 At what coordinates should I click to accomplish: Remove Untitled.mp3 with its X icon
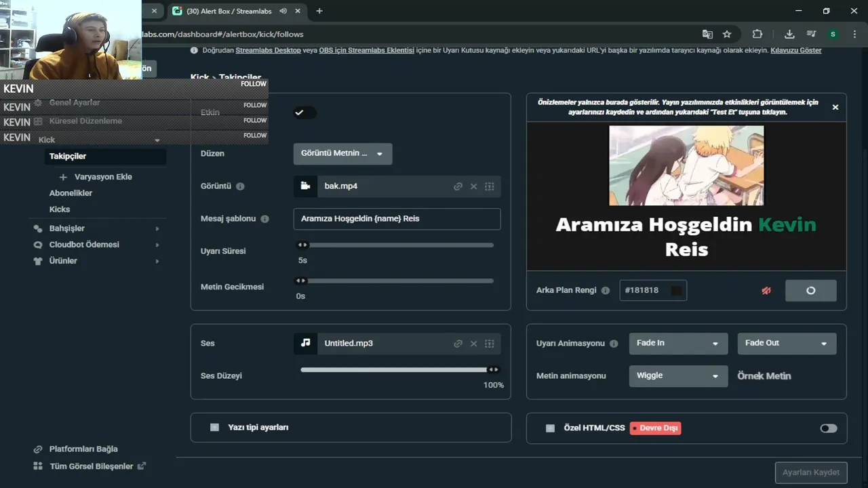[x=473, y=344]
